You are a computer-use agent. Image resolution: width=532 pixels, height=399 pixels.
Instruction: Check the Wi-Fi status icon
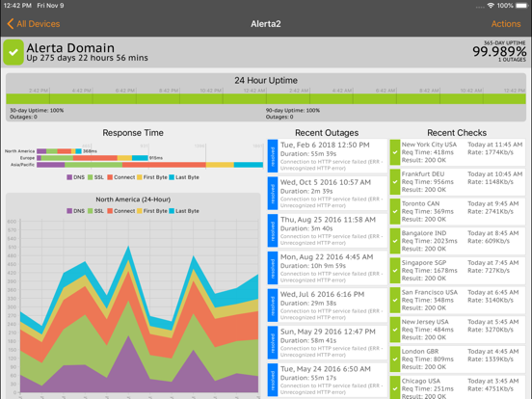pyautogui.click(x=491, y=6)
